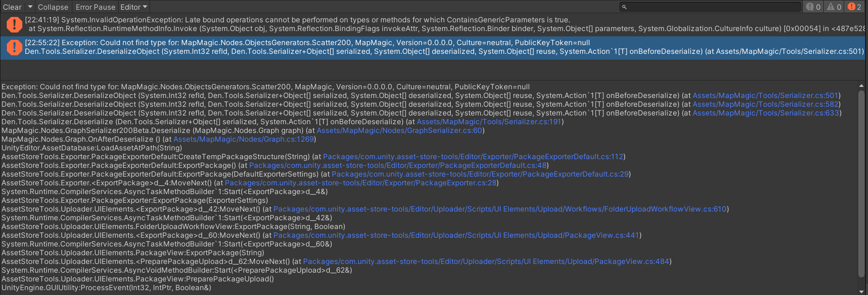Click the Clear button
Image resolution: width=868 pixels, height=295 pixels.
pyautogui.click(x=12, y=7)
